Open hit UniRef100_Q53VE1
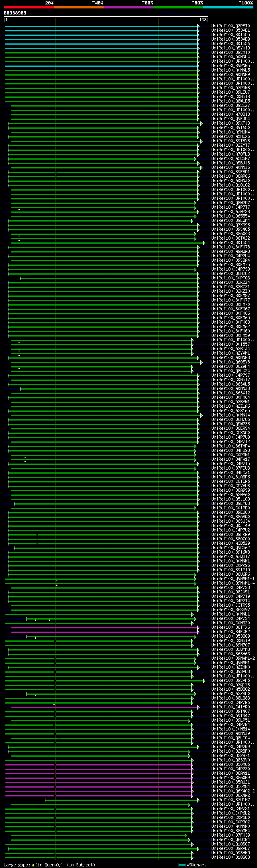The image size is (257, 868). (x=230, y=31)
